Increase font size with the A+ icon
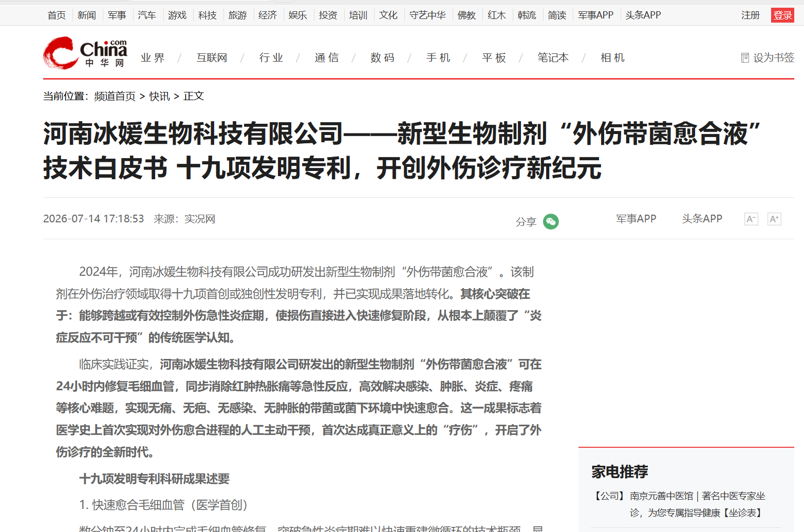Viewport: 804px width, 532px height. pos(774,219)
